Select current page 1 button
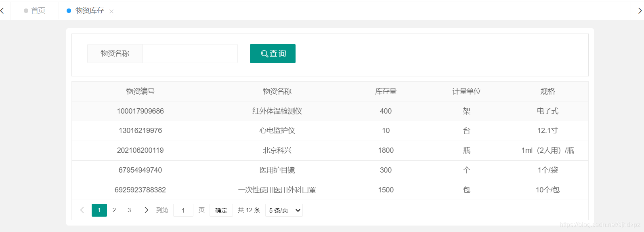The width and height of the screenshot is (644, 232). (99, 210)
